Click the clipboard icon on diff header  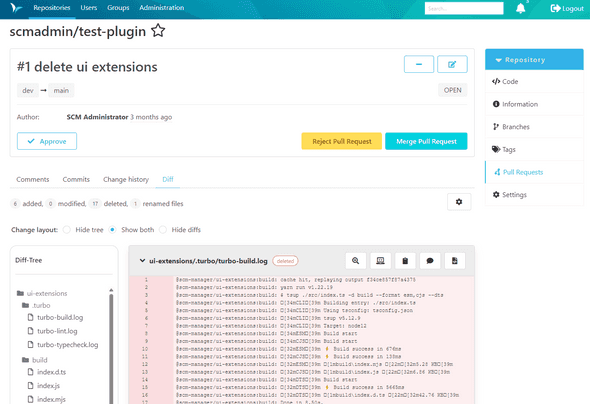405,261
